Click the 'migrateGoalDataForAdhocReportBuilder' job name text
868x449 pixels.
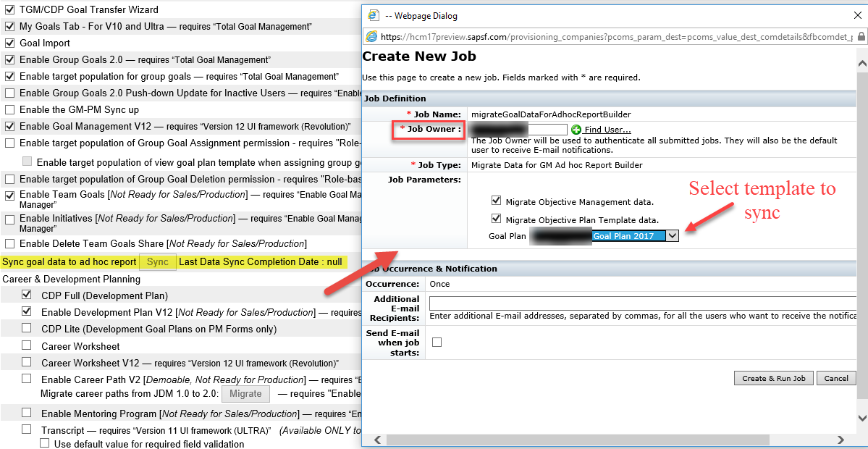[x=551, y=114]
